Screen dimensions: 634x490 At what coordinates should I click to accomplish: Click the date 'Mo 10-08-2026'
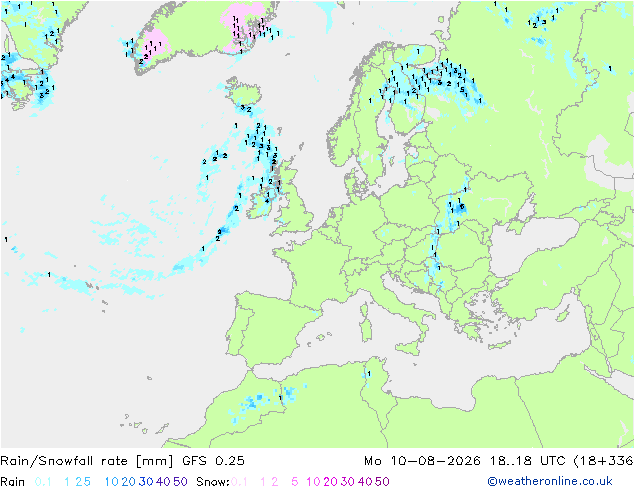click(x=422, y=461)
